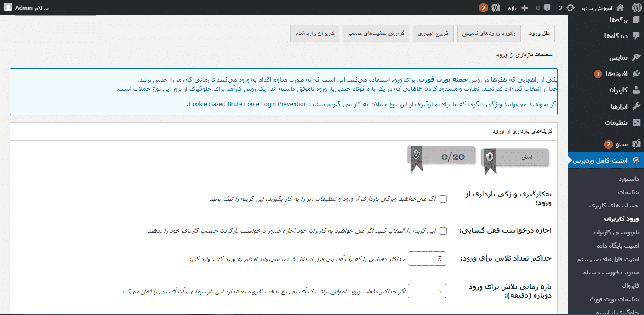Click the appearance brush icon beside نمایش
644x315 pixels.
coord(636,57)
